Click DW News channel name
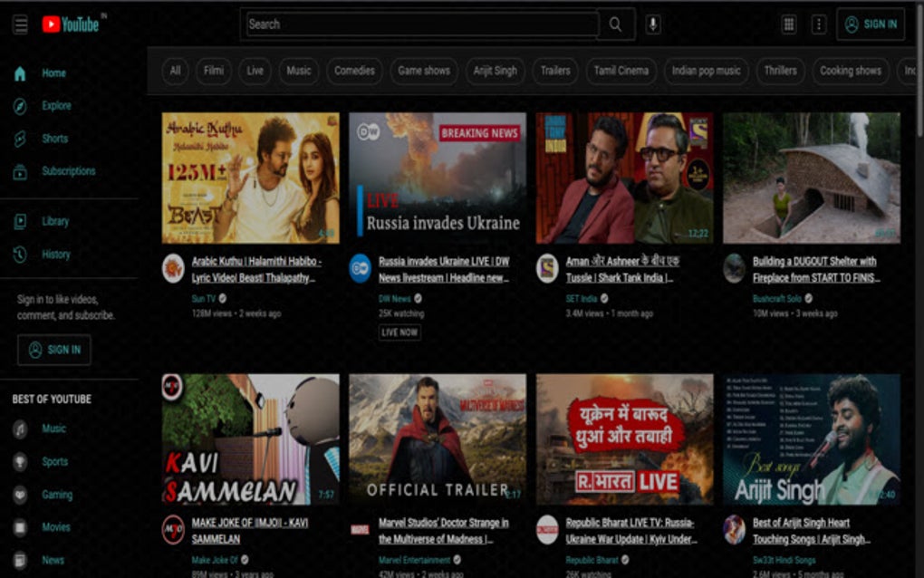The height and width of the screenshot is (578, 924). (x=394, y=299)
